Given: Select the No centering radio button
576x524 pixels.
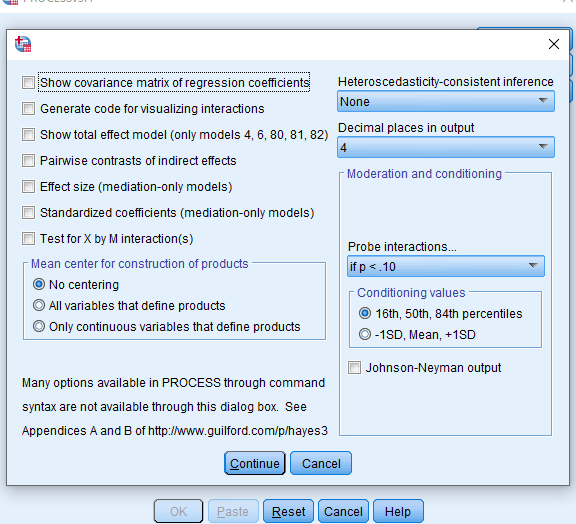Looking at the screenshot, I should (39, 284).
